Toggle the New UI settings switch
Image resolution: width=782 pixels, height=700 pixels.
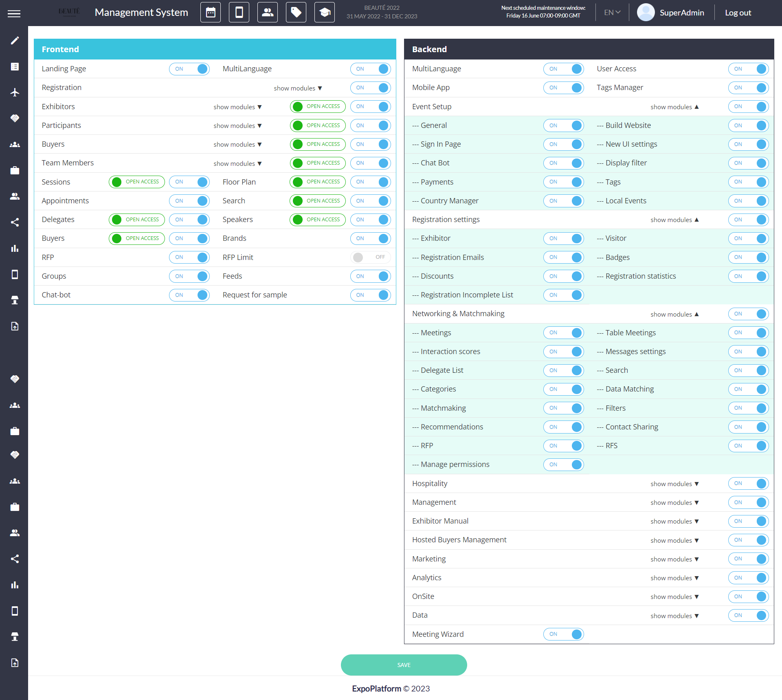(748, 144)
